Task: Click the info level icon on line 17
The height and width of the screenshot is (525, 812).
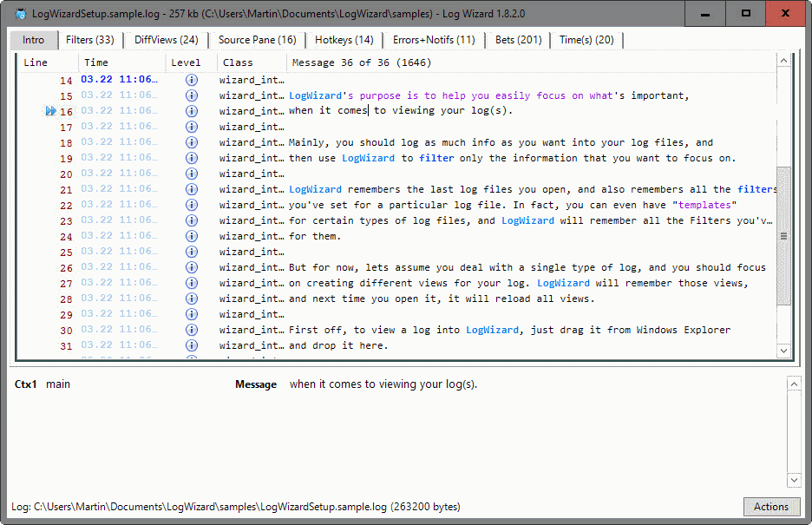Action: 192,127
